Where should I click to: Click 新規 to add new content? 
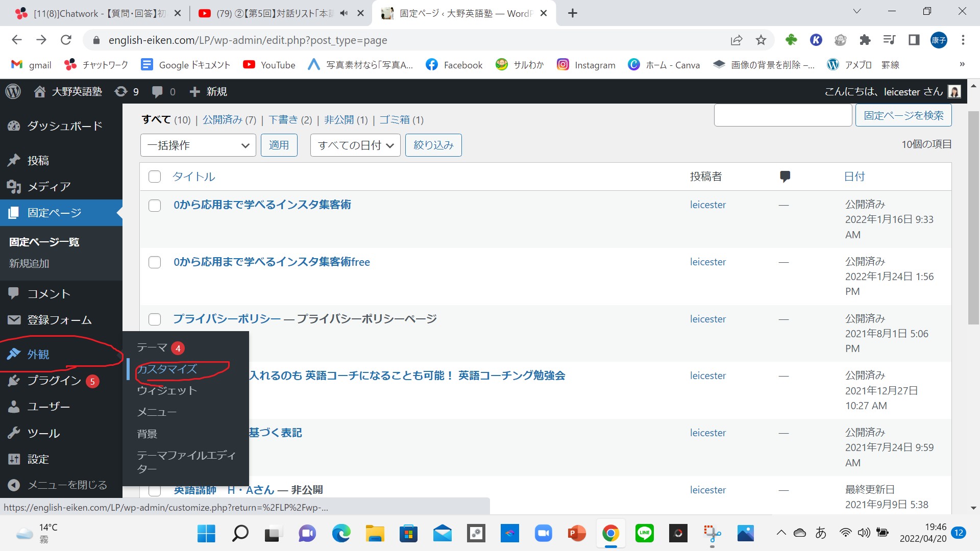(208, 91)
